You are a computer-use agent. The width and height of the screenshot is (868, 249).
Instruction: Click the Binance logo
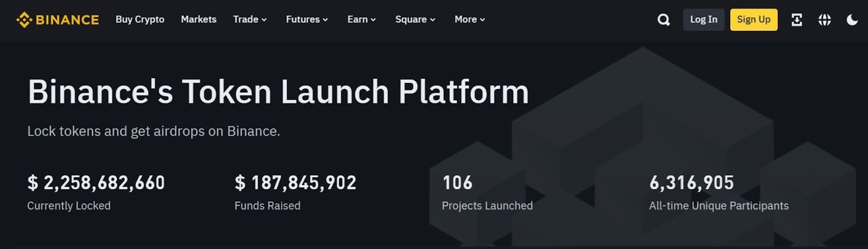click(x=58, y=20)
